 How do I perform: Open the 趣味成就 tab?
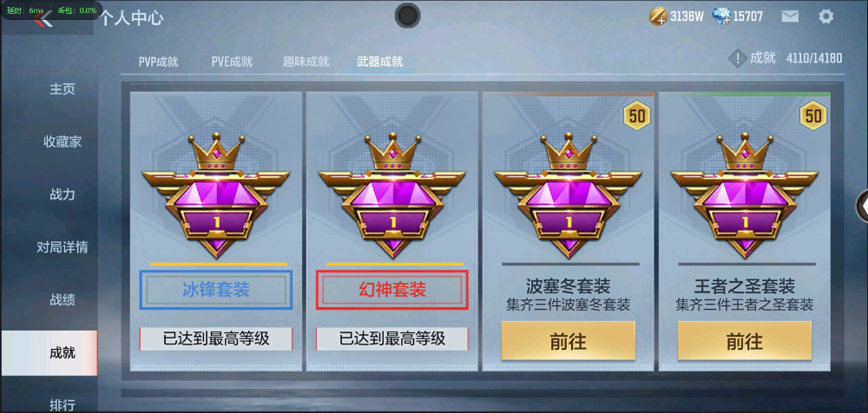(x=306, y=62)
